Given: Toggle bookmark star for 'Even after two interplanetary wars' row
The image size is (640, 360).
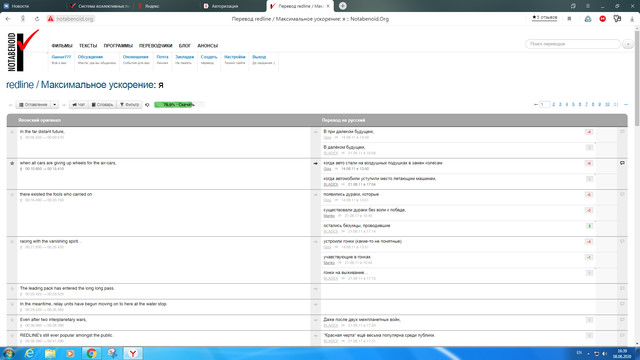Looking at the screenshot, I should [x=12, y=320].
